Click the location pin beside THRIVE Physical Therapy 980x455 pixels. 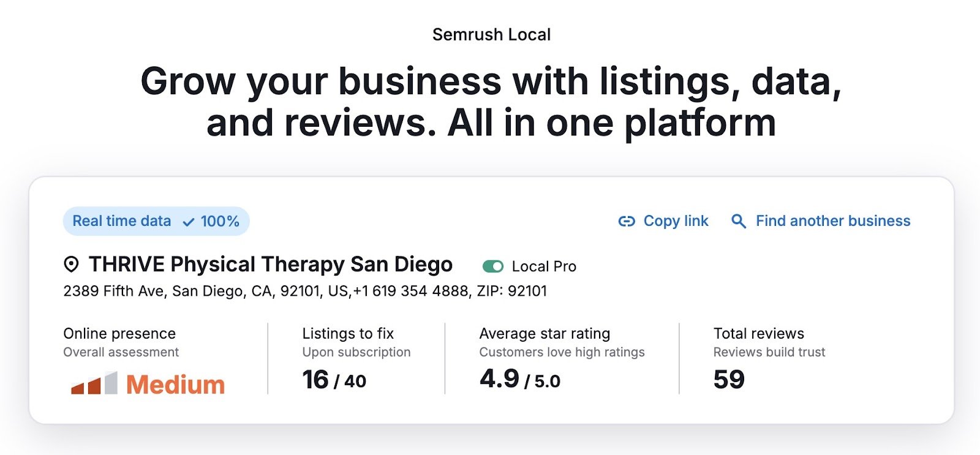click(72, 265)
